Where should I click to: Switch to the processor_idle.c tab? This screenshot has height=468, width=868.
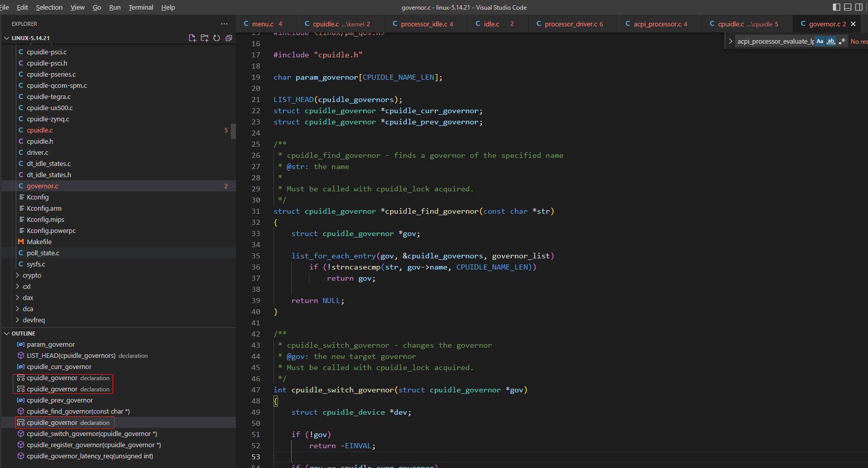click(425, 23)
